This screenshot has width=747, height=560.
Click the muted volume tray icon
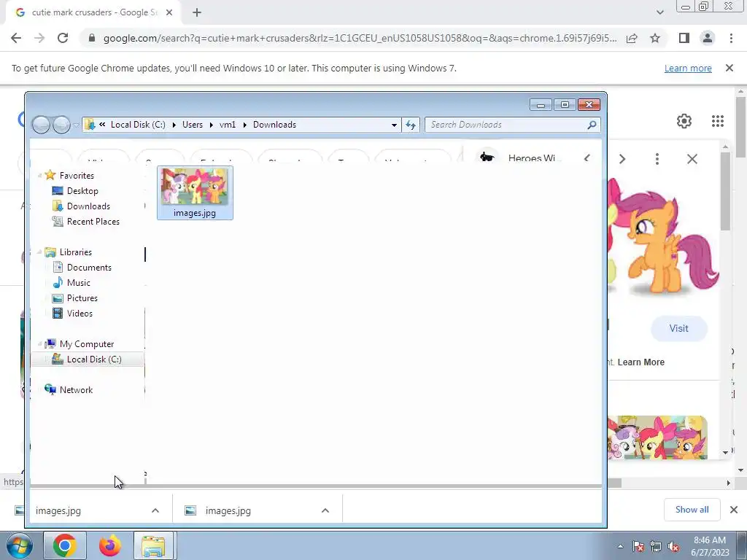[673, 546]
